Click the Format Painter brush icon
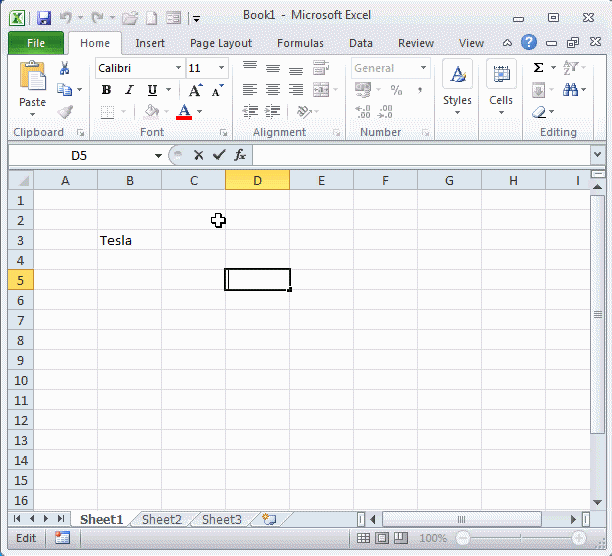This screenshot has height=556, width=612. [x=65, y=112]
